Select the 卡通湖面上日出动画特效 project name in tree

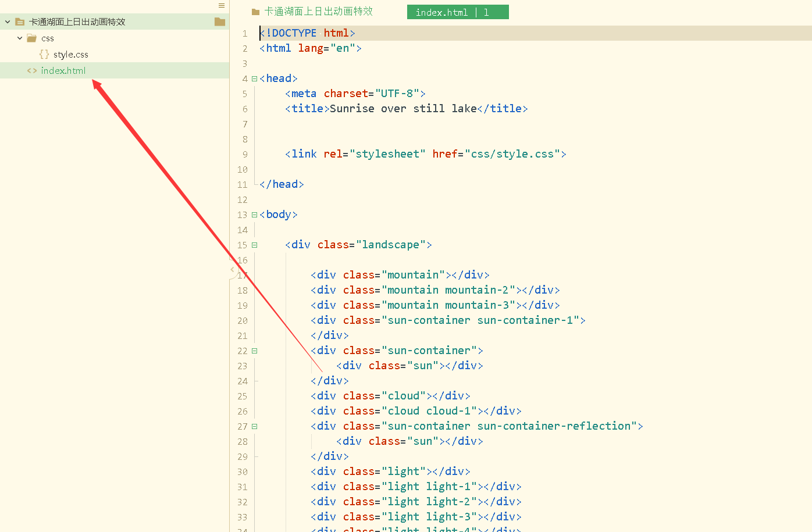click(77, 22)
